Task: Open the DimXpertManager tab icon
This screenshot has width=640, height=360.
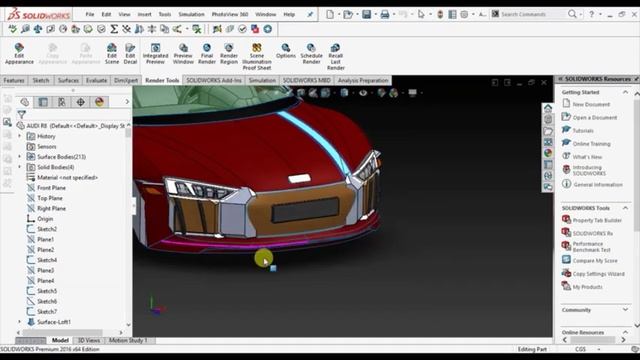Action: point(80,102)
